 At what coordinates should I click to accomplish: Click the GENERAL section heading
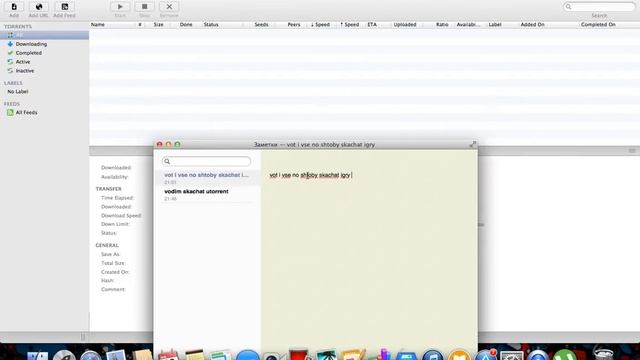pos(107,245)
